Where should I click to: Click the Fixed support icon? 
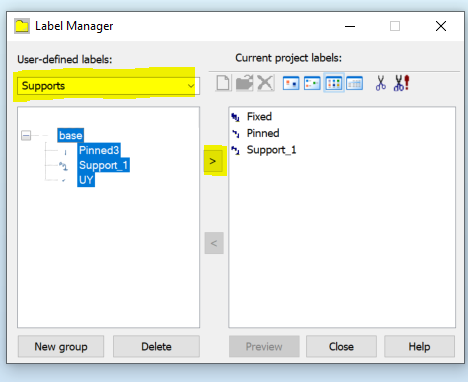235,117
